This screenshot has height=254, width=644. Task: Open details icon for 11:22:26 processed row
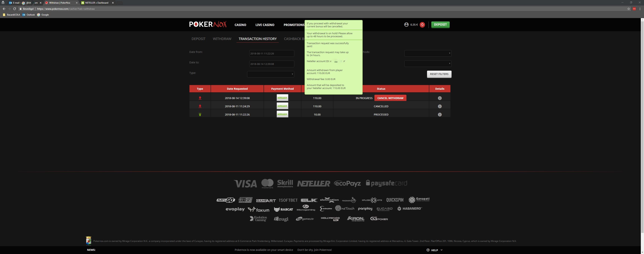[x=440, y=115]
